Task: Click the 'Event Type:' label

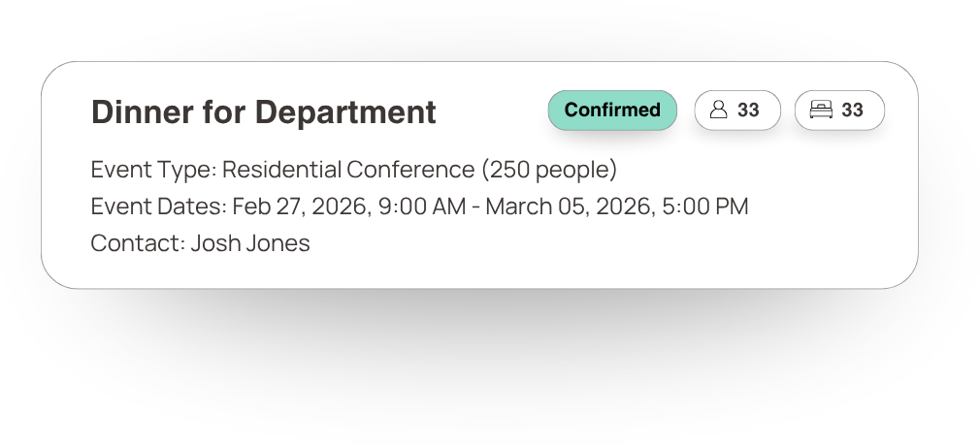Action: (153, 170)
